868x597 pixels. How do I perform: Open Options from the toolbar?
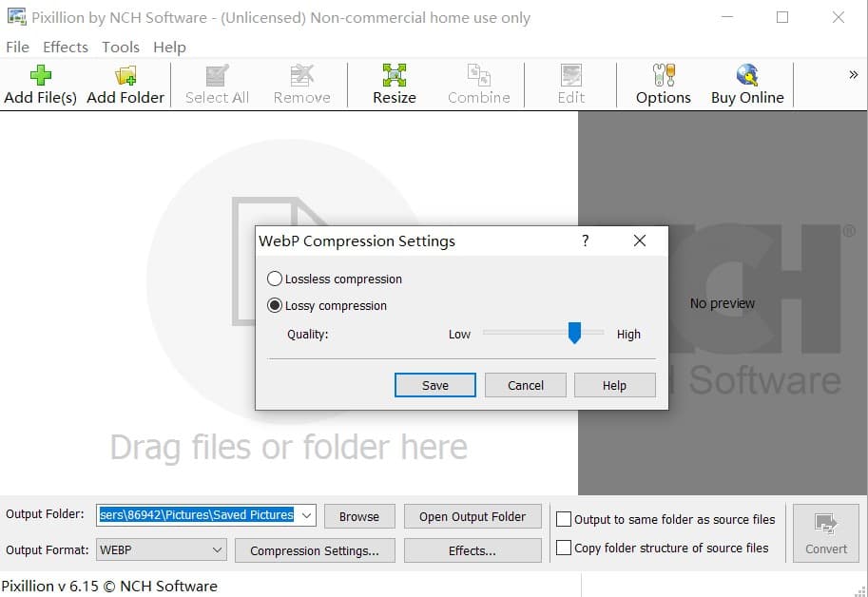(x=663, y=76)
